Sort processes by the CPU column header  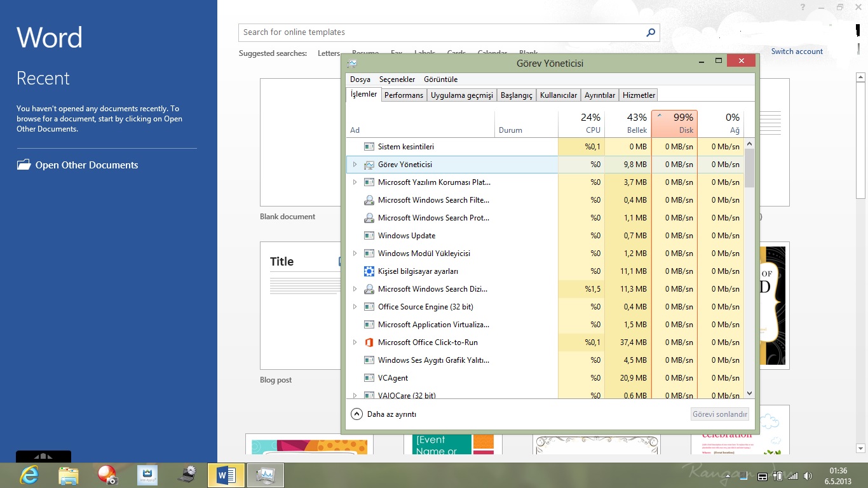click(x=581, y=123)
